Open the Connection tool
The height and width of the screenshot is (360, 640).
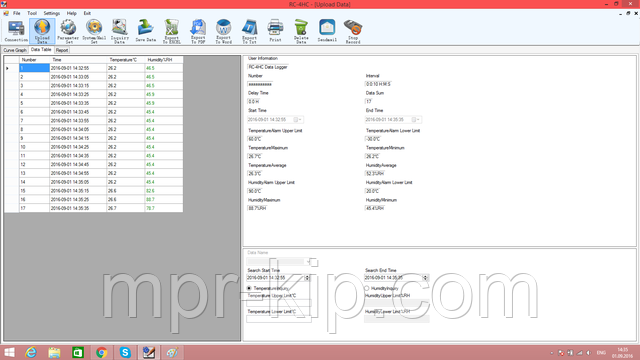click(x=16, y=31)
